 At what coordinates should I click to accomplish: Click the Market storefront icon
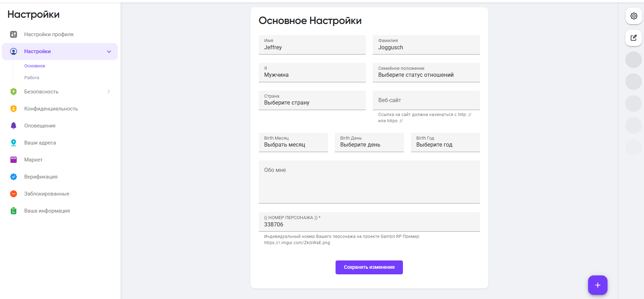point(14,160)
